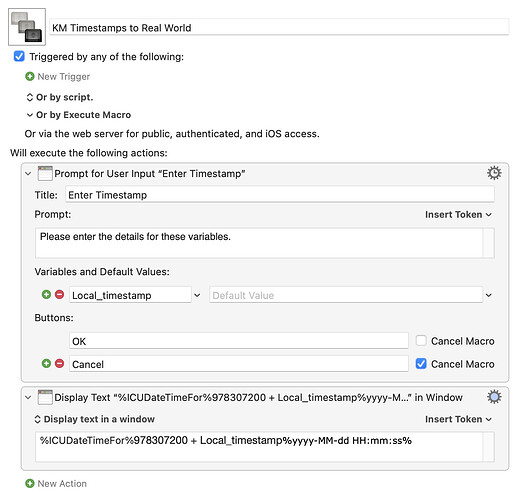This screenshot has height=496, width=517.
Task: Uncheck Cancel Macro for the Cancel button
Action: click(421, 364)
